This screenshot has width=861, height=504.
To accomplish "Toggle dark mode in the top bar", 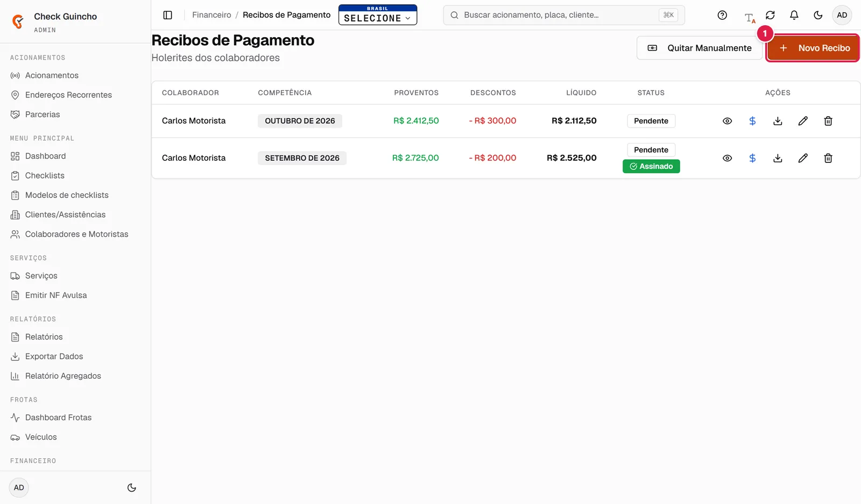I will pyautogui.click(x=818, y=15).
